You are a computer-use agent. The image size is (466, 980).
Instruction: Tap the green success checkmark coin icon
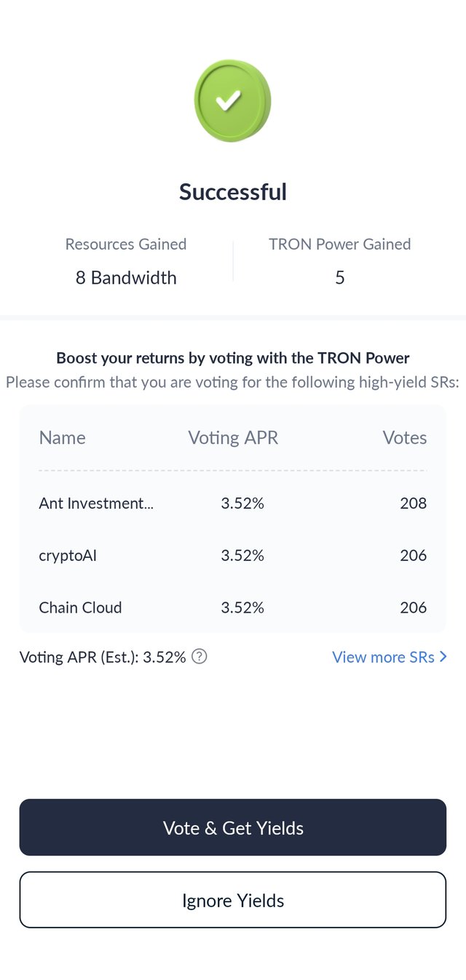[x=232, y=100]
